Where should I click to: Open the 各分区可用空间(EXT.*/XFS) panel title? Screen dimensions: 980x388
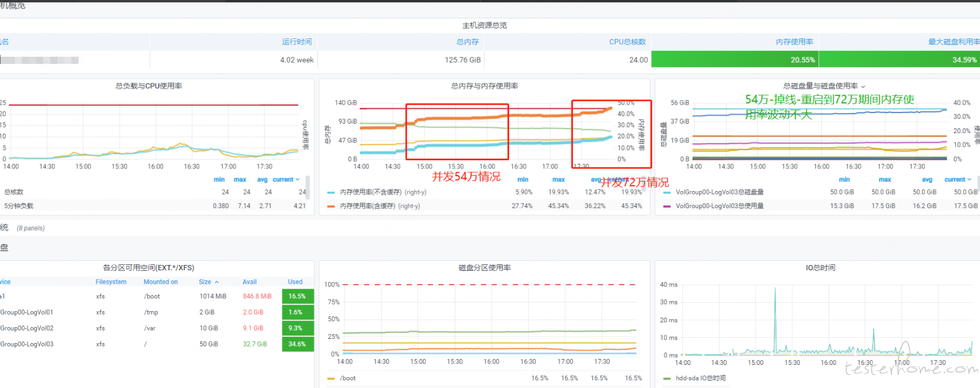[x=148, y=268]
